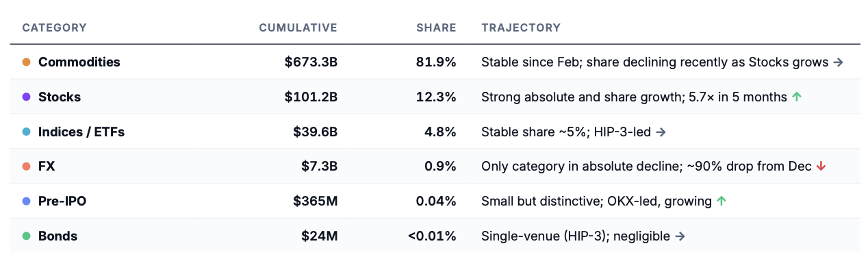Select the Indices / ETFs row label
This screenshot has width=868, height=259.
coord(81,132)
